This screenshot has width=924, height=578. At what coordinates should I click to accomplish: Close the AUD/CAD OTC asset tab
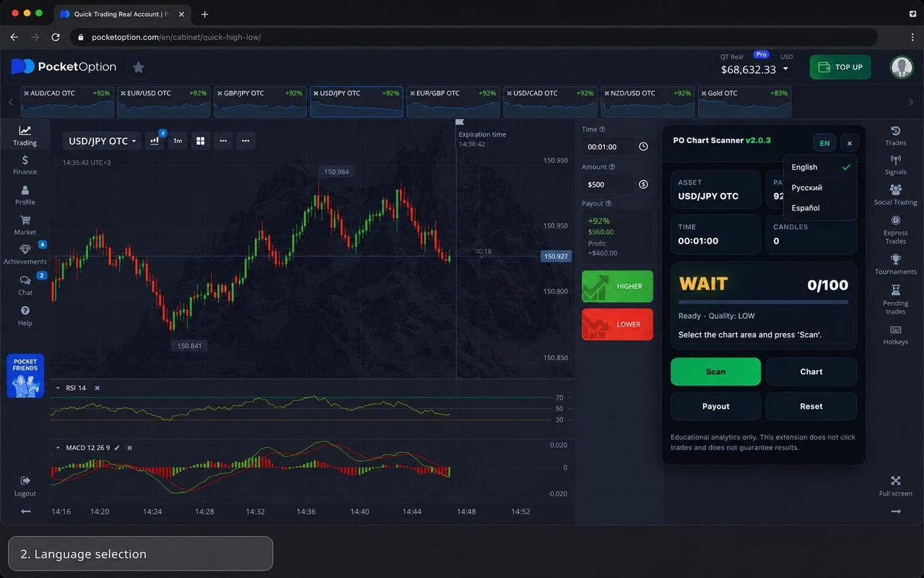[26, 93]
